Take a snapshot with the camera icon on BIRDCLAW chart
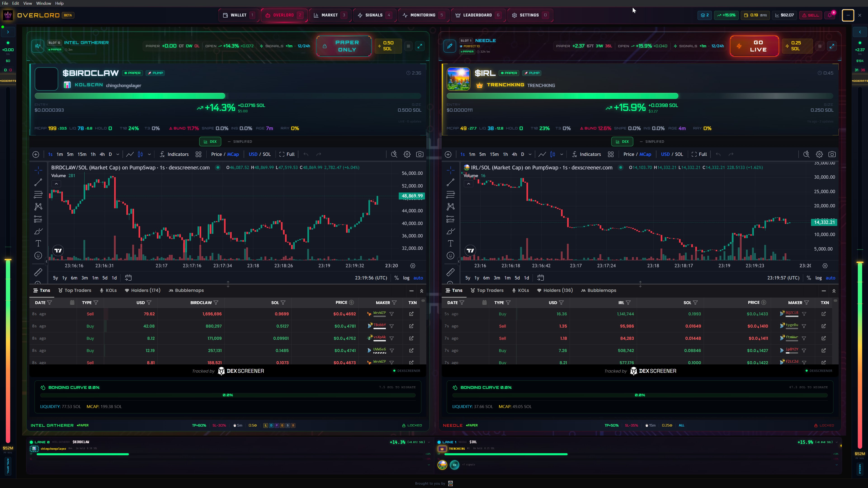 tap(420, 154)
